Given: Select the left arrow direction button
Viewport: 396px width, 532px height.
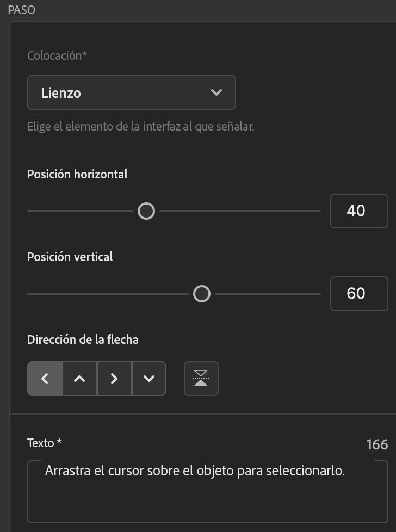Looking at the screenshot, I should (45, 379).
